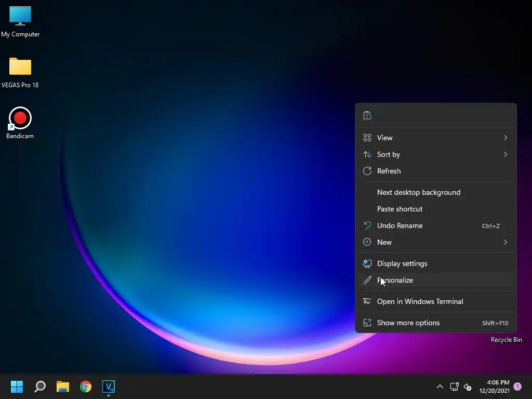The height and width of the screenshot is (399, 532).
Task: Open the My Computer desktop icon
Action: tap(20, 21)
